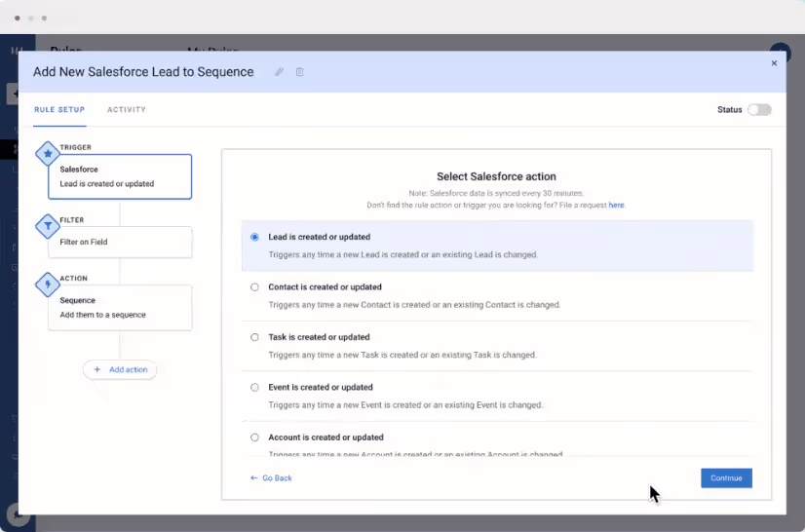The height and width of the screenshot is (532, 805).
Task: Open the Sequence action step card
Action: coord(120,308)
